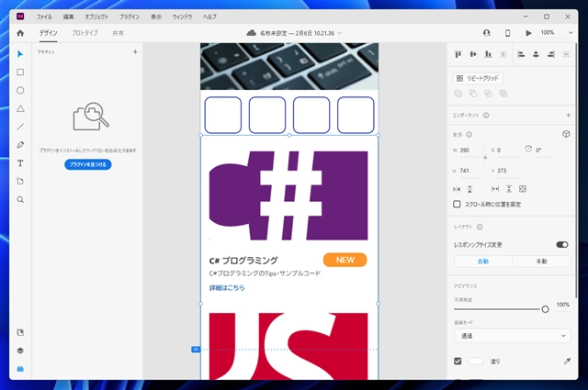Select the Polygon triangle tool
Screen dimensions: 588x390
[20, 108]
